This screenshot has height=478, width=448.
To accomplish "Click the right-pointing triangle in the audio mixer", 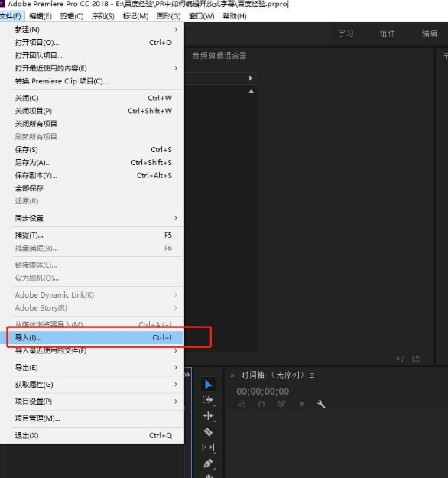I will coord(250,78).
